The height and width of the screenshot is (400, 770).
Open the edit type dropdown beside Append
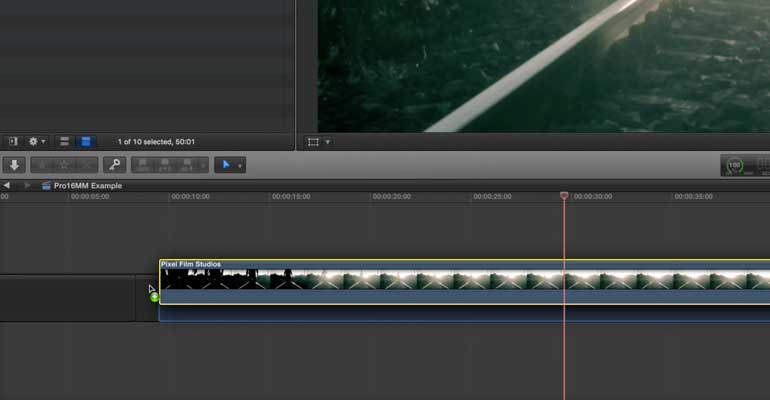pyautogui.click(x=203, y=166)
